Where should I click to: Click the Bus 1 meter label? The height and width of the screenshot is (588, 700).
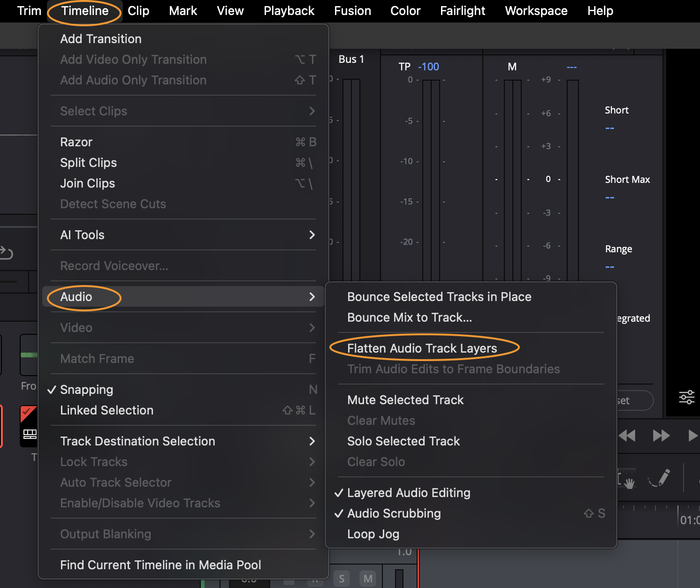tap(351, 59)
